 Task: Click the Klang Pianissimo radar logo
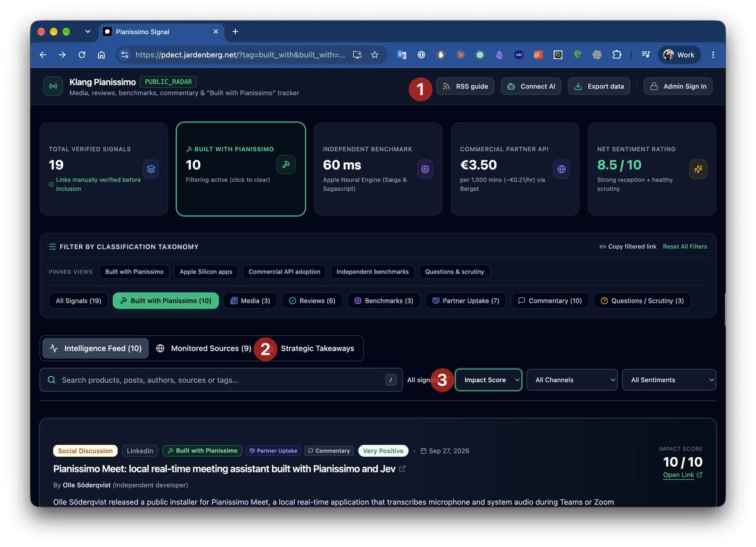click(53, 86)
